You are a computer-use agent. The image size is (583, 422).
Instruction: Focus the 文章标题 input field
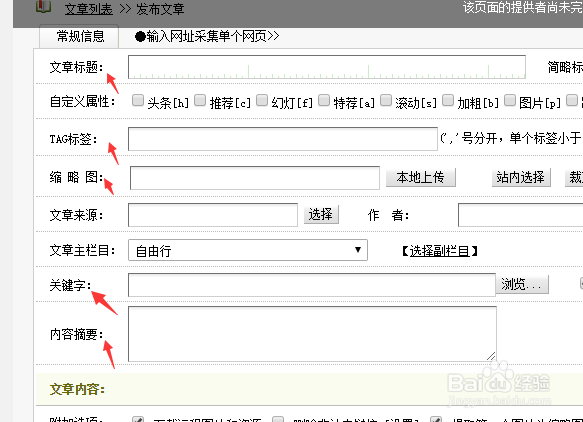[327, 67]
